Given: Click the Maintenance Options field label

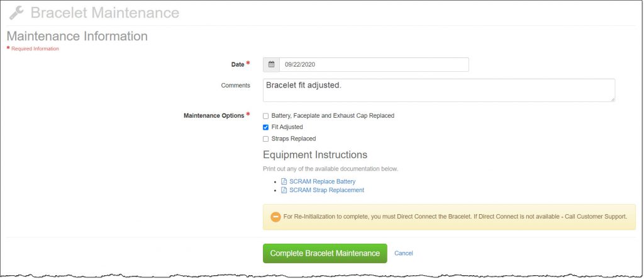Looking at the screenshot, I should [213, 116].
